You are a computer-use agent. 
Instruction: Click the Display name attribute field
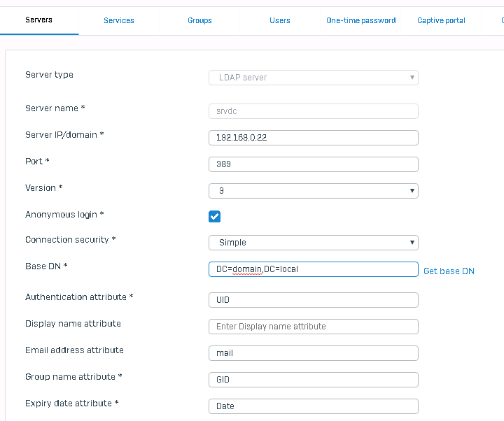click(313, 327)
